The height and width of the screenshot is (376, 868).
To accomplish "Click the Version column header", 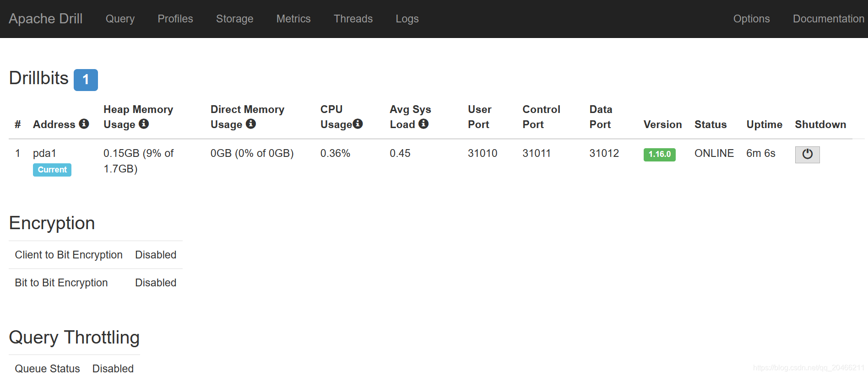I will coord(662,124).
